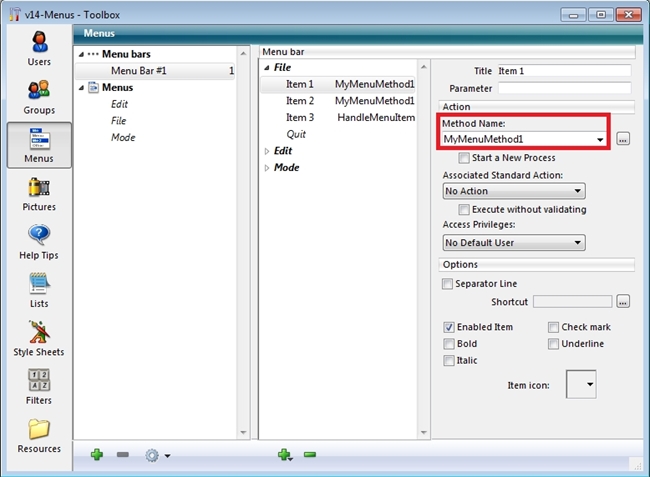Select the Pictures sidebar icon
Viewport: 650px width, 477px height.
[39, 192]
